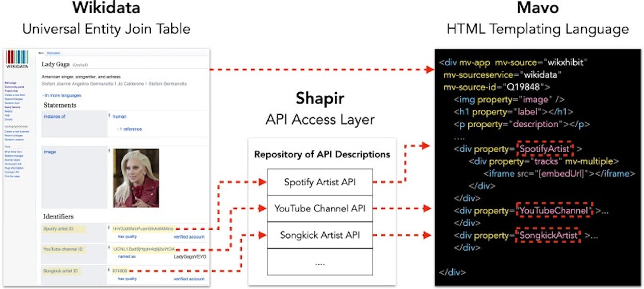Screen dimensions: 644x289
Task: Click "YouTubeChannel" in the Mavo code
Action: pyautogui.click(x=554, y=211)
